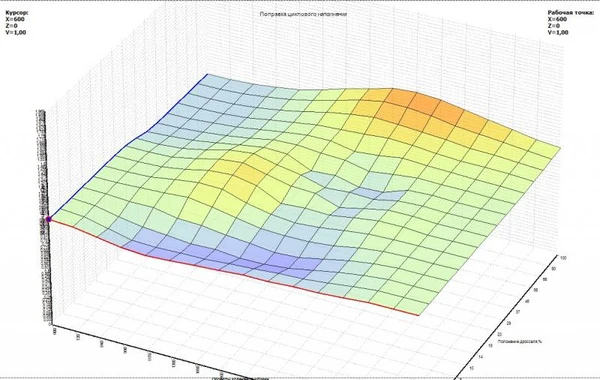Click V=1,00 under the Рабочая точка heading
The width and height of the screenshot is (600, 380).
pos(558,33)
